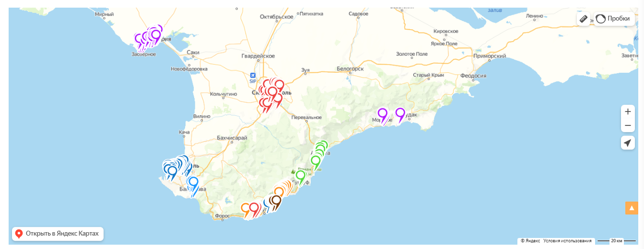Select the ruler distance measurement tool
This screenshot has width=644, height=249.
tap(583, 19)
